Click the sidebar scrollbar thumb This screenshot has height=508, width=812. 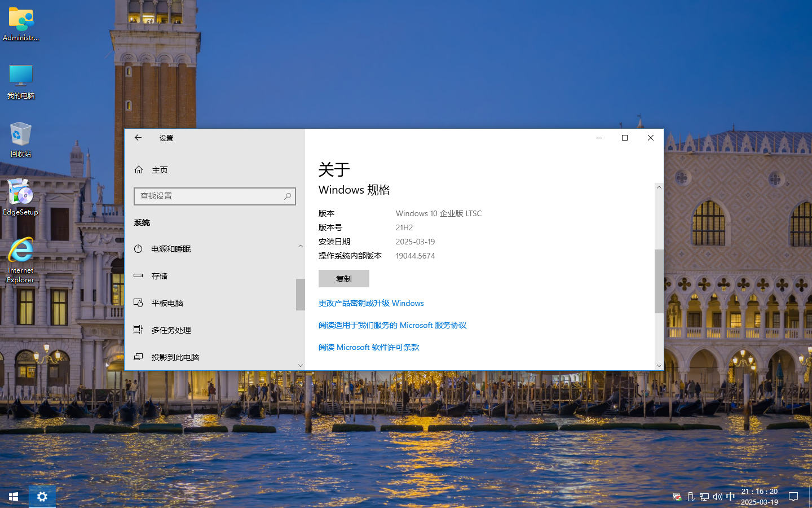[x=301, y=295]
